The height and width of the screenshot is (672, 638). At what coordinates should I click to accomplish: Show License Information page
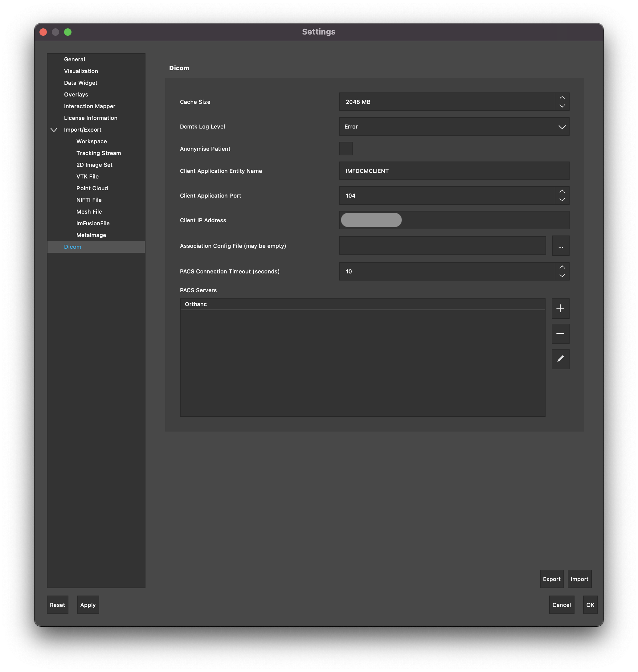tap(91, 118)
